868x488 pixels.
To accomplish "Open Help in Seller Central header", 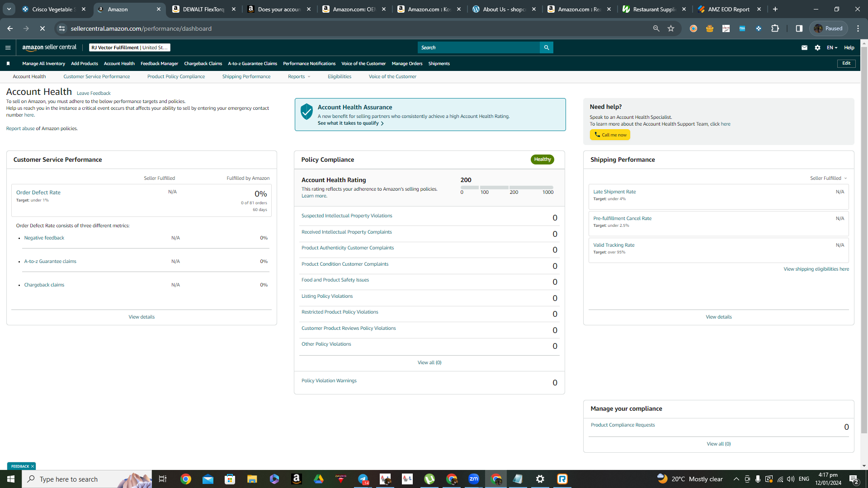I will pyautogui.click(x=849, y=47).
